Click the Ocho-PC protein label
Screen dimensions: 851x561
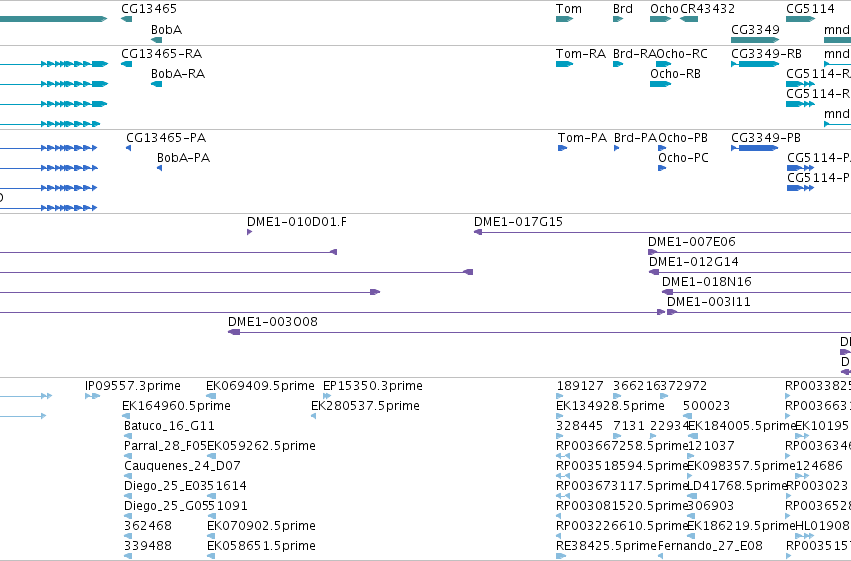pos(683,158)
